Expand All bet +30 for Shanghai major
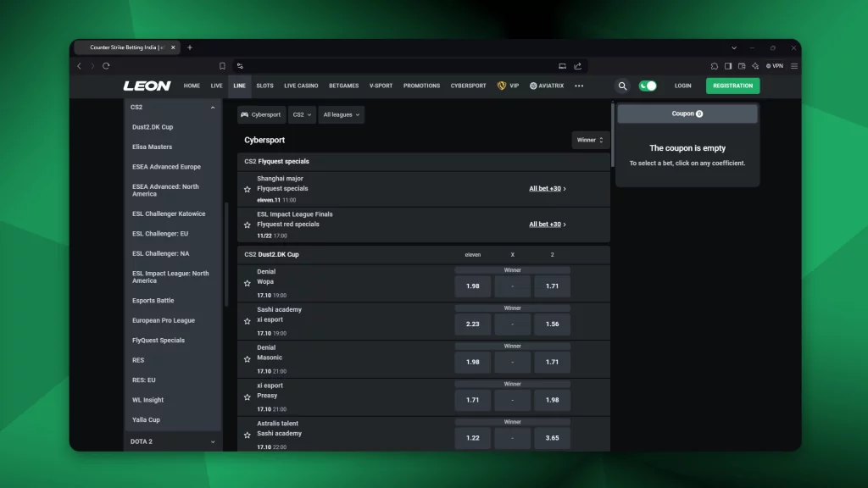 tap(547, 189)
